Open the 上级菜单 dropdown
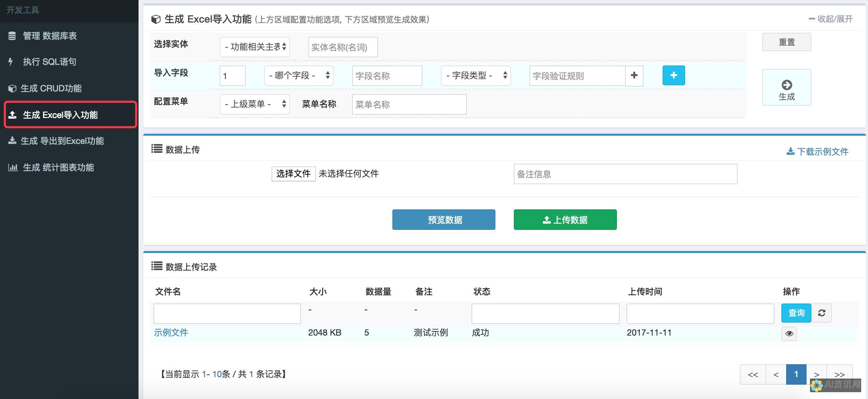868x399 pixels. tap(255, 104)
